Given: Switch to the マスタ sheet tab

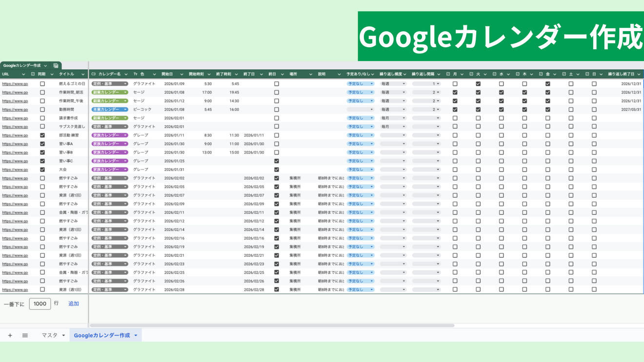Looking at the screenshot, I should coord(49,335).
